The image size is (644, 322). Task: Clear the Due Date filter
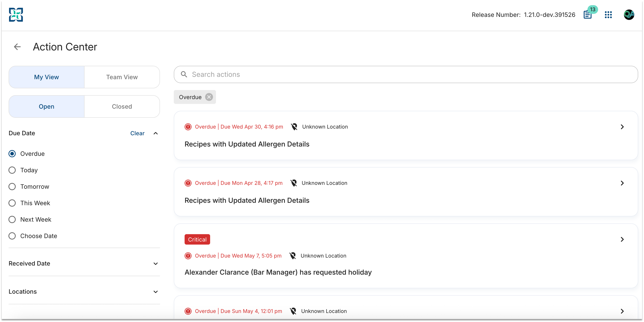(x=137, y=133)
